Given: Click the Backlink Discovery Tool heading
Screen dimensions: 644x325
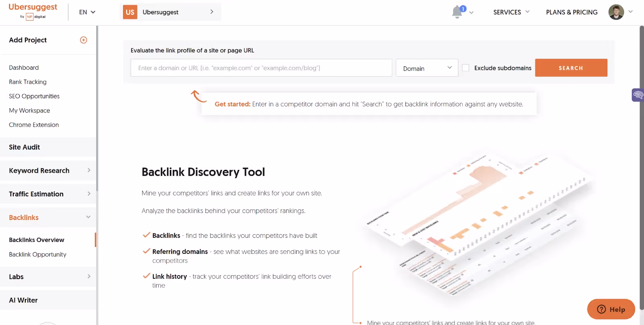Looking at the screenshot, I should [x=203, y=172].
